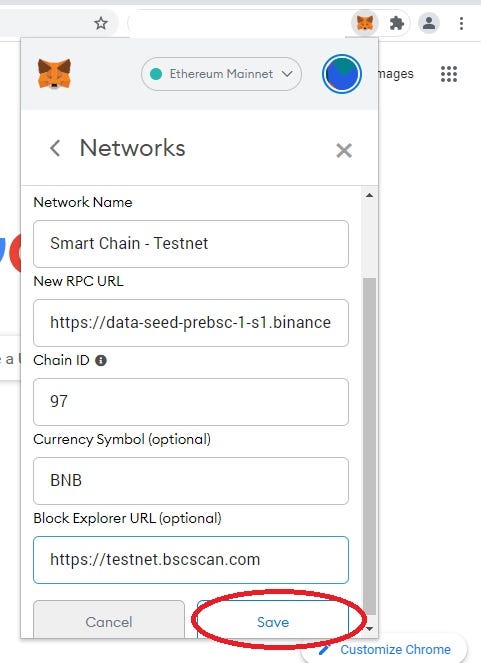Bookmark this page with the star icon
This screenshot has height=663, width=481.
point(101,23)
